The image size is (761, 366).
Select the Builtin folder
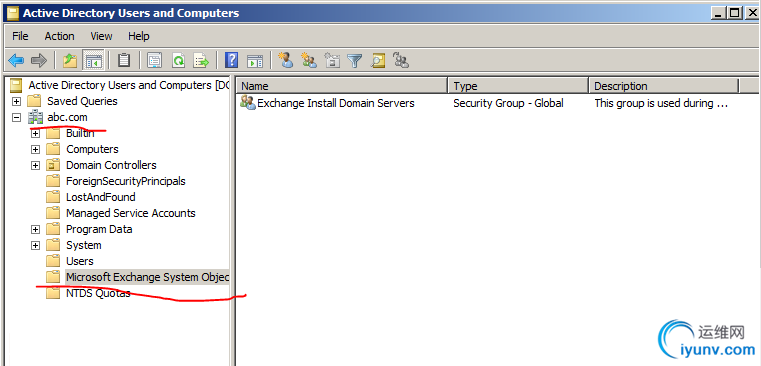(x=80, y=133)
